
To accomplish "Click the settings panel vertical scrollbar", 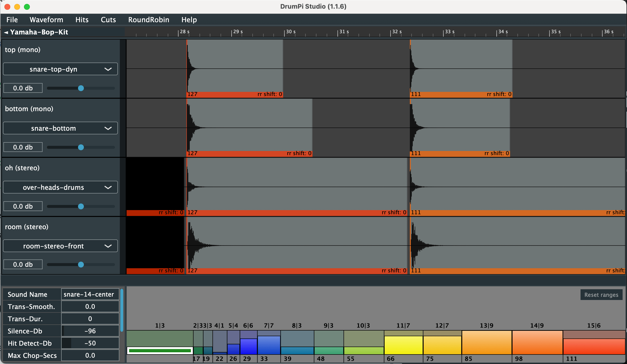I will click(x=122, y=310).
